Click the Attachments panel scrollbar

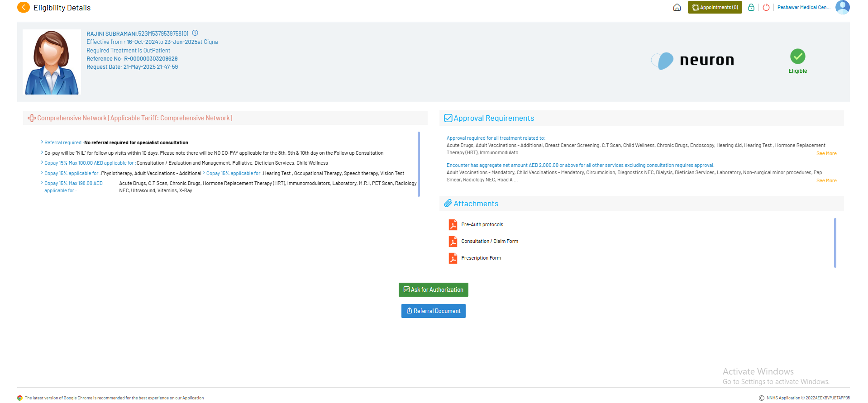pos(835,243)
